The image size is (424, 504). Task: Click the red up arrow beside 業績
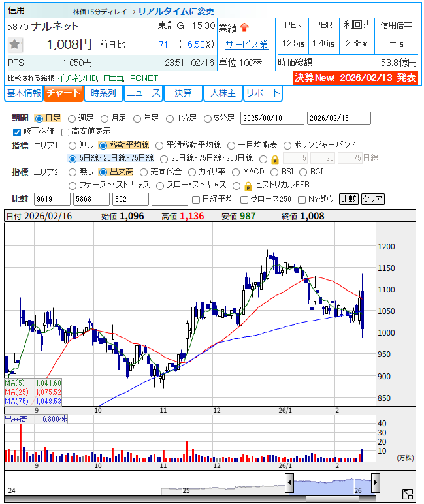[244, 27]
